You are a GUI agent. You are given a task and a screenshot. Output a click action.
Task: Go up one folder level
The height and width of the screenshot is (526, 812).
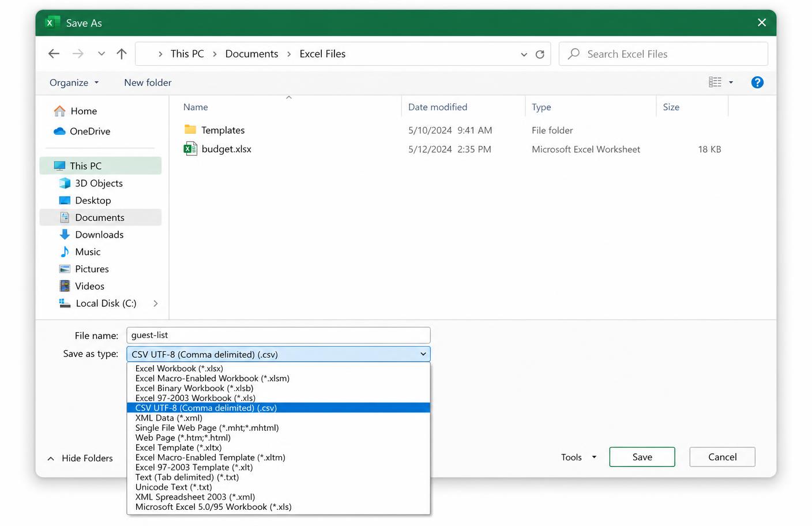pos(121,54)
